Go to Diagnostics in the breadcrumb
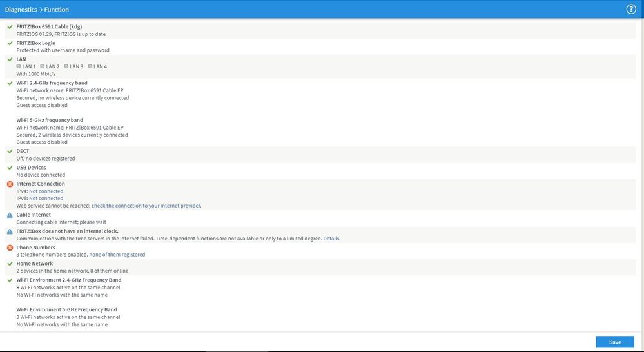Screen dimensions: 644x352 point(21,10)
